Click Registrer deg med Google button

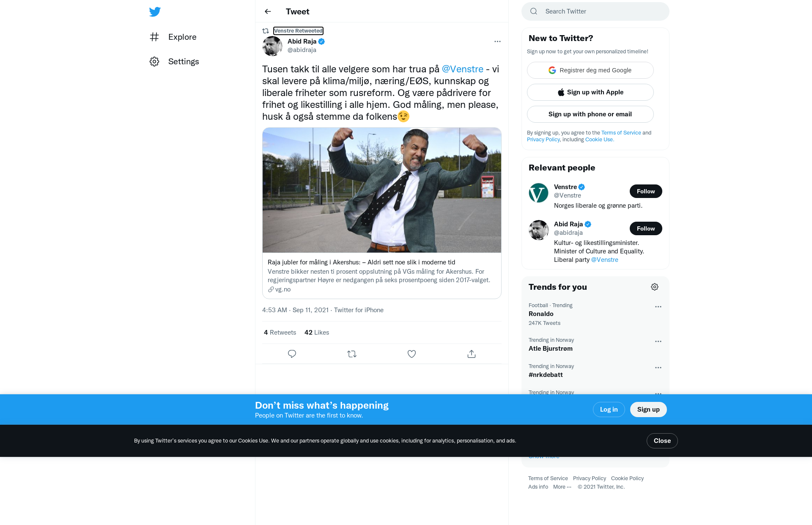[590, 70]
